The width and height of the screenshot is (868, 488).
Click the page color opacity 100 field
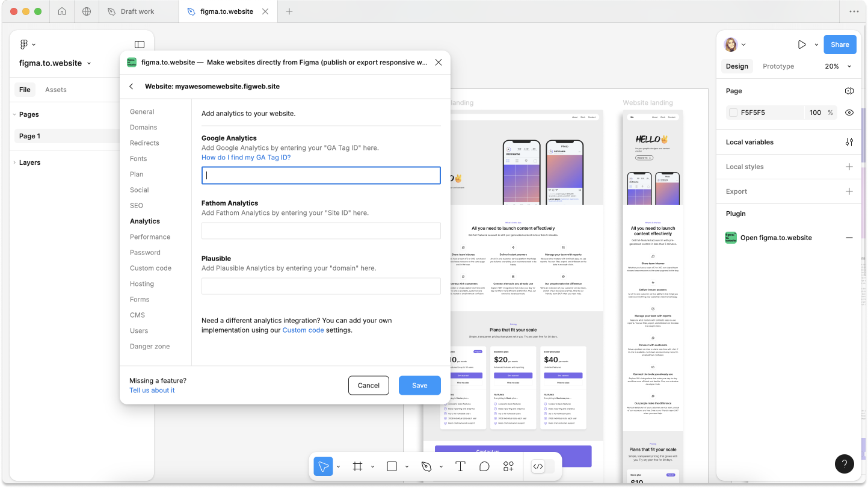(x=815, y=113)
